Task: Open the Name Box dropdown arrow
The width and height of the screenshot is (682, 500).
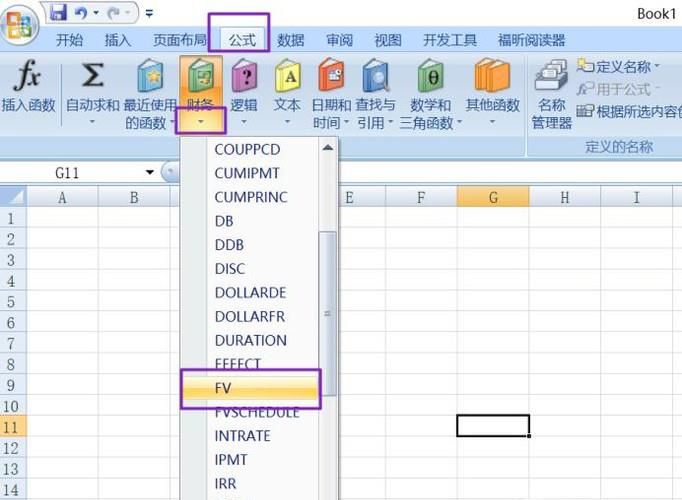Action: coord(150,173)
